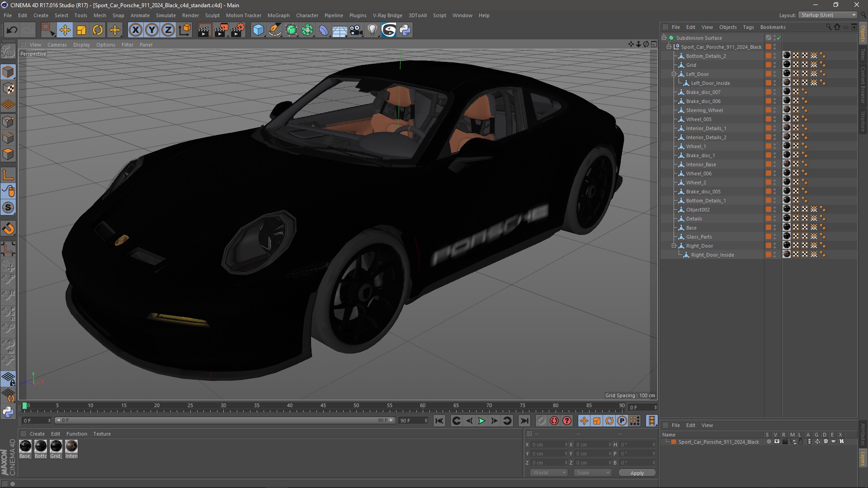The image size is (868, 488).
Task: Open the MoGraph array generator icon
Action: tap(307, 30)
